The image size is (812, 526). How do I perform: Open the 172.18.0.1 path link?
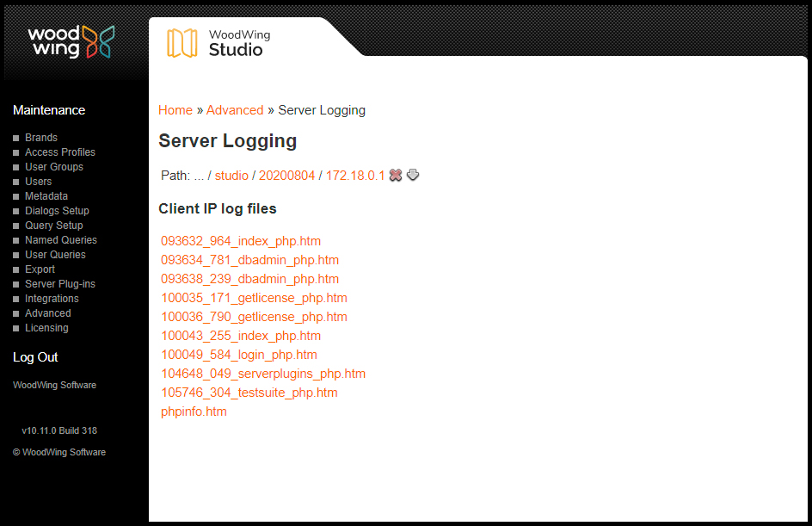coord(354,176)
